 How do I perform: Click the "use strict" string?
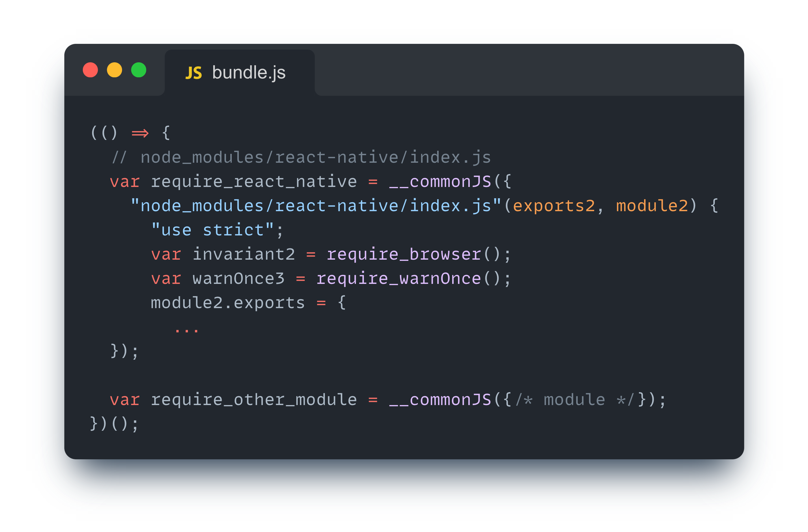pyautogui.click(x=212, y=230)
